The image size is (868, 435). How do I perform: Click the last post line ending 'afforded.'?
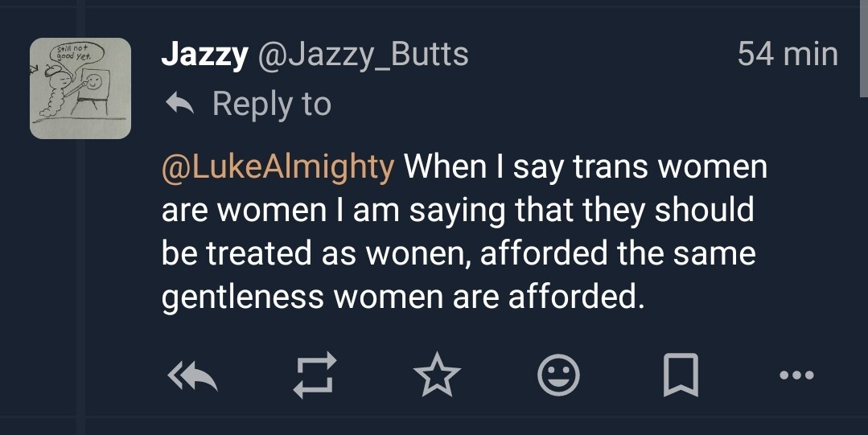click(x=402, y=298)
